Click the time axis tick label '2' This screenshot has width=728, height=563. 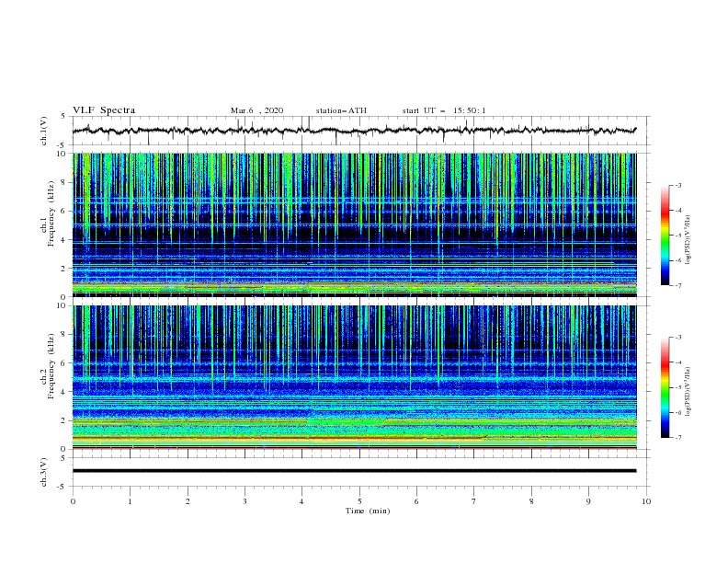click(188, 501)
